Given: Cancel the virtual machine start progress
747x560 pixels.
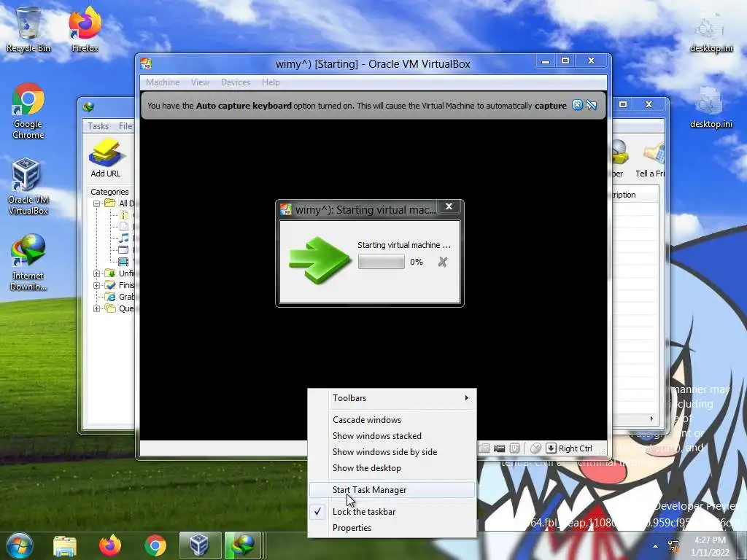Looking at the screenshot, I should click(443, 262).
